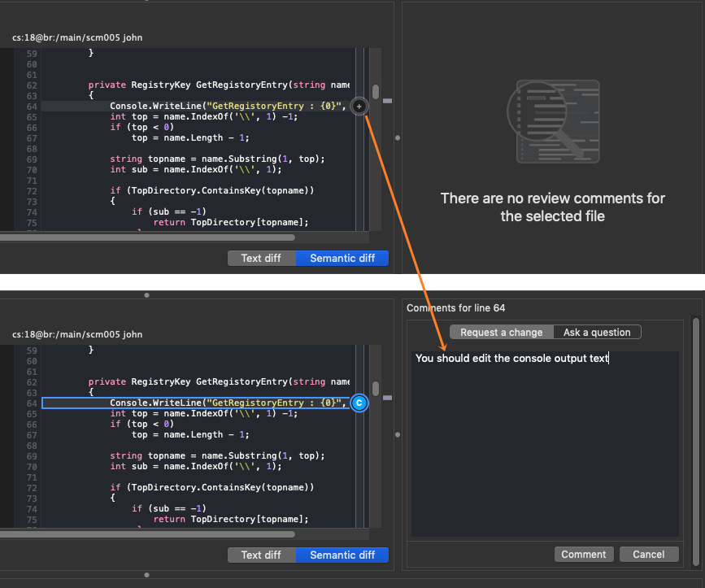The width and height of the screenshot is (705, 588).
Task: Click the horizontal scrollbar in top code view
Action: [x=147, y=237]
